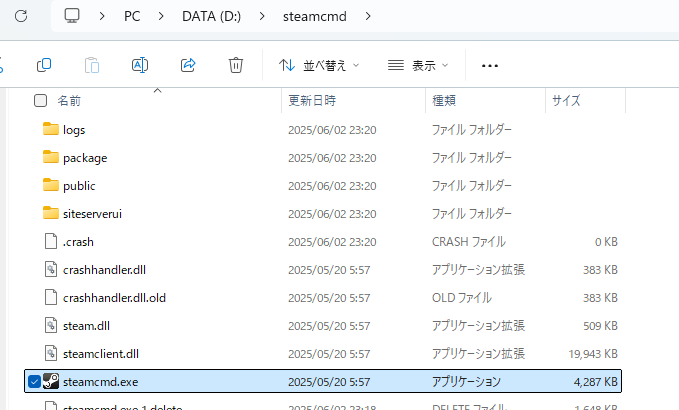Refresh the current folder view
Screen dimensions: 679x410
tap(21, 16)
